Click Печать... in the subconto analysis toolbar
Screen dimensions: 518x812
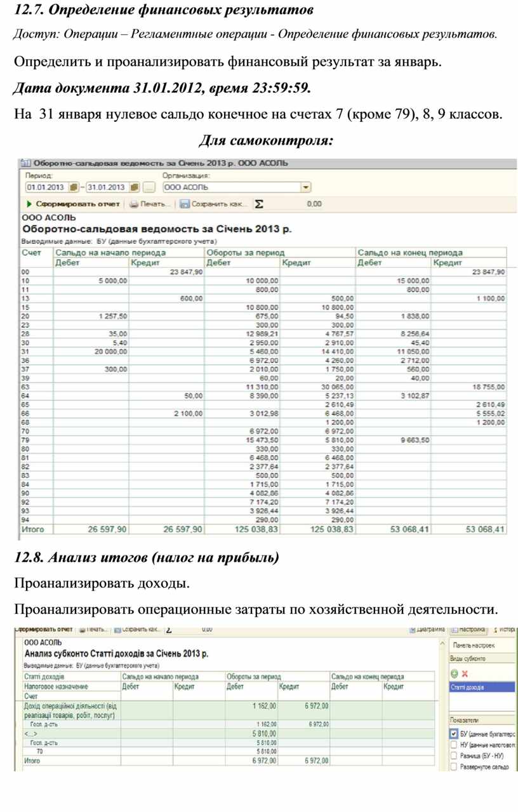(93, 630)
